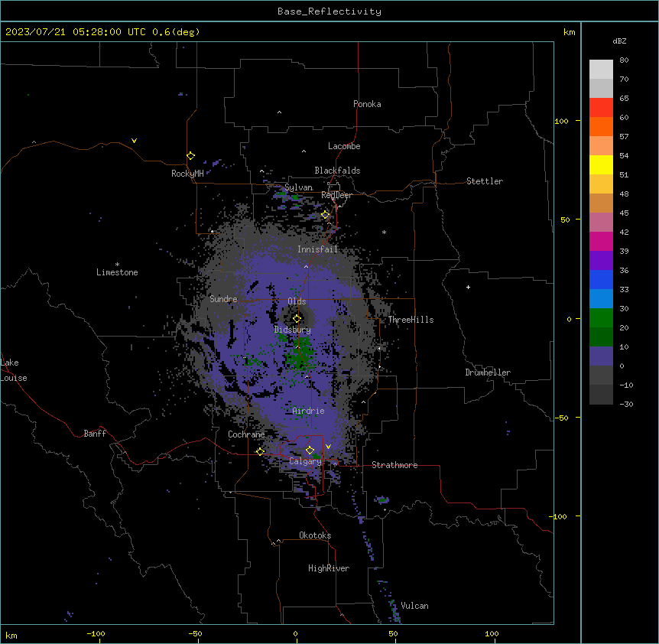Click the Innisfail city label
Image resolution: width=659 pixels, height=644 pixels.
pos(318,249)
